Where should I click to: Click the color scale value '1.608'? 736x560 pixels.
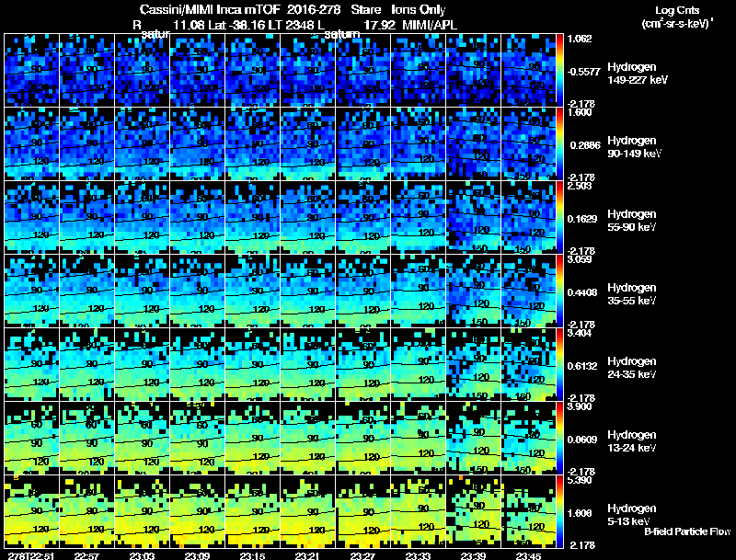[581, 513]
